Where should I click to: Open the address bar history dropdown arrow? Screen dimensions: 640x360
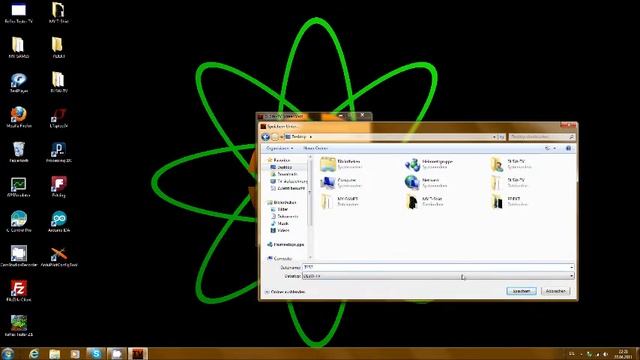[x=494, y=137]
